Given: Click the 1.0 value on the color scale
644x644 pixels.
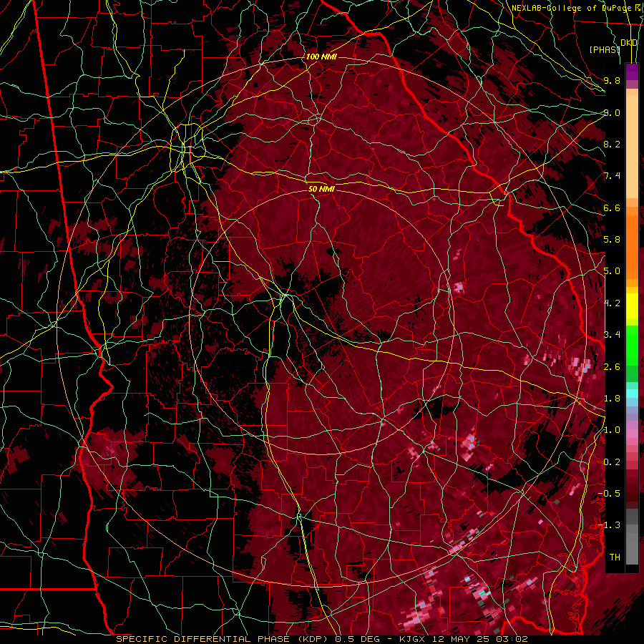Looking at the screenshot, I should click(x=612, y=430).
